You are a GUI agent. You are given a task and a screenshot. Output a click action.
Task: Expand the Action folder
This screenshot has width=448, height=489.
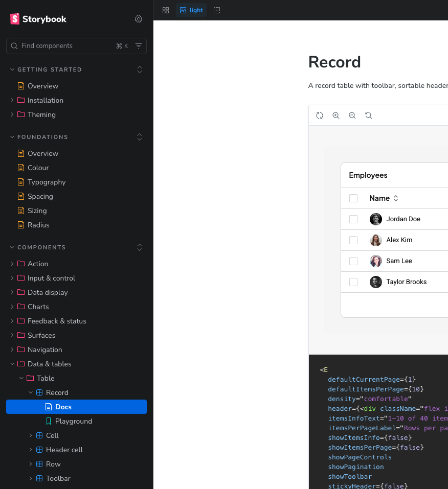[x=12, y=264]
